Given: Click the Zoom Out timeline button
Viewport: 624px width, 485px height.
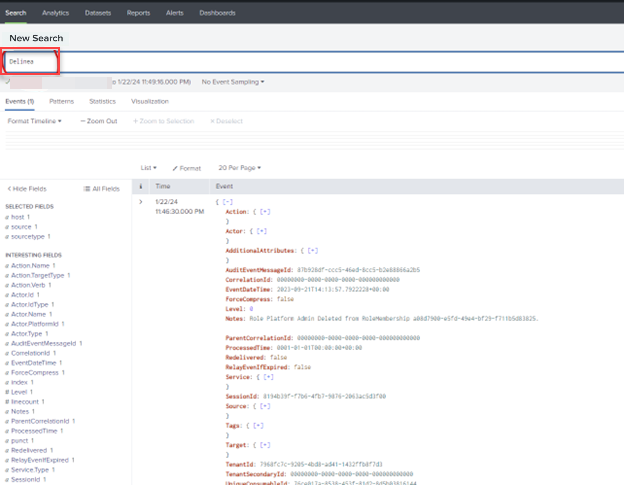Looking at the screenshot, I should 99,121.
